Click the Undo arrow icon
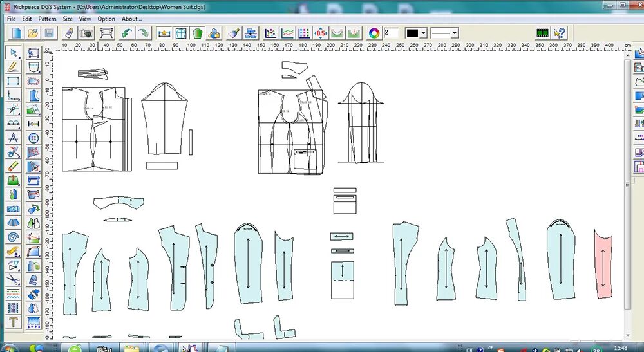Viewport: 644px width, 352px height. point(126,33)
